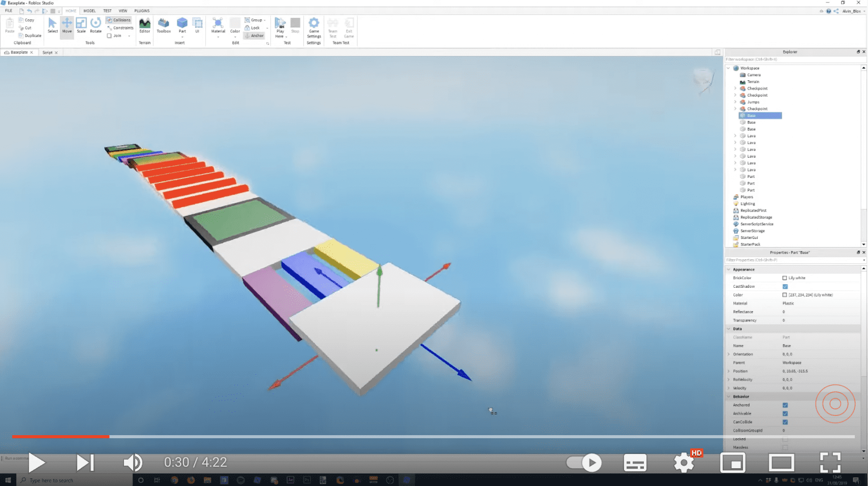Check the Massless property checkbox
Image resolution: width=868 pixels, height=486 pixels.
click(785, 447)
